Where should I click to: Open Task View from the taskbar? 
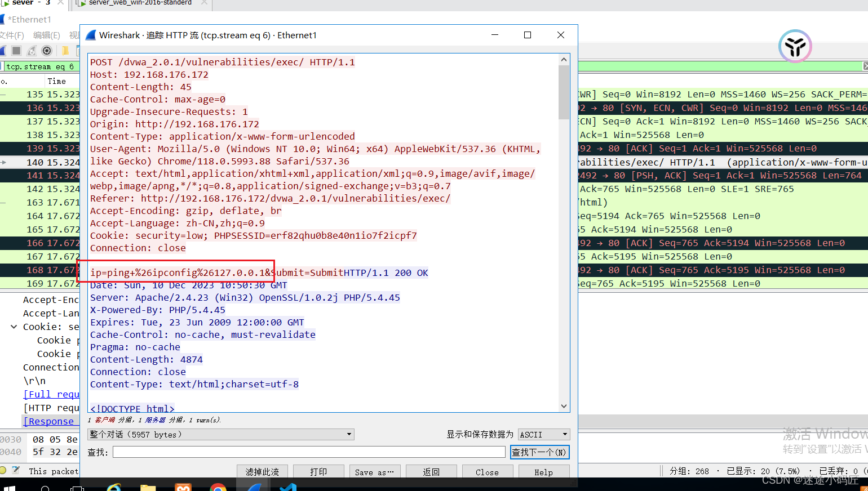(77, 488)
